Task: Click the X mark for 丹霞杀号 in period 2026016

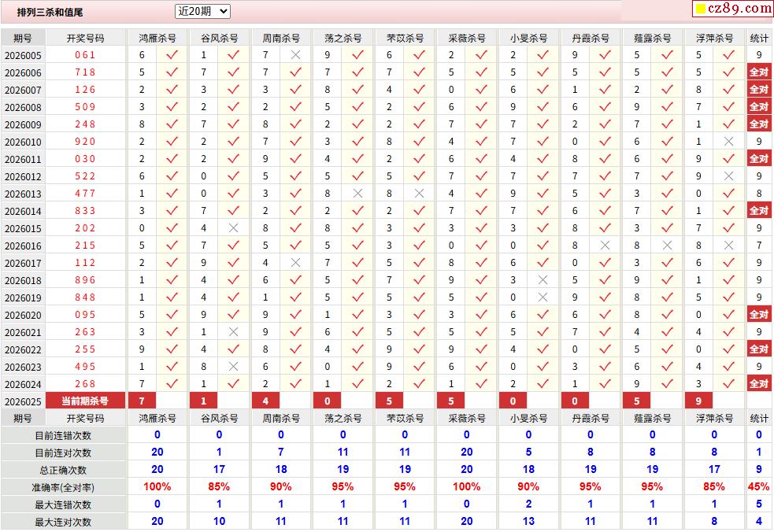Action: 605,246
